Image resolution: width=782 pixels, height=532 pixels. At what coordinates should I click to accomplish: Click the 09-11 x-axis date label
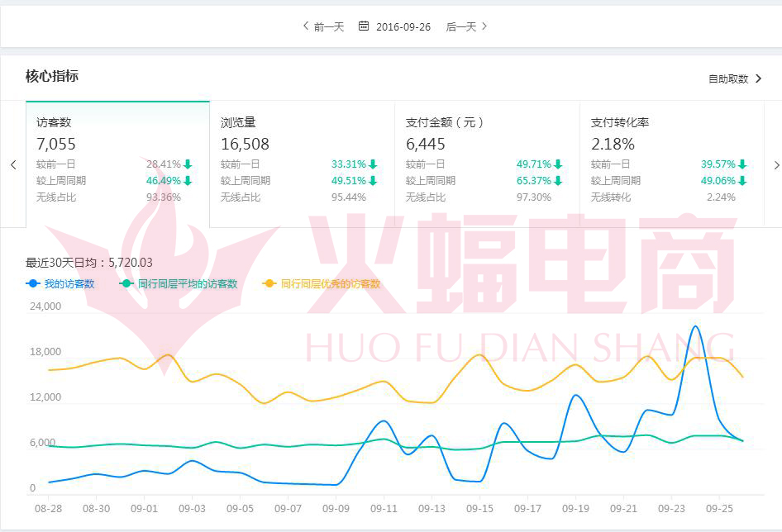coord(384,509)
